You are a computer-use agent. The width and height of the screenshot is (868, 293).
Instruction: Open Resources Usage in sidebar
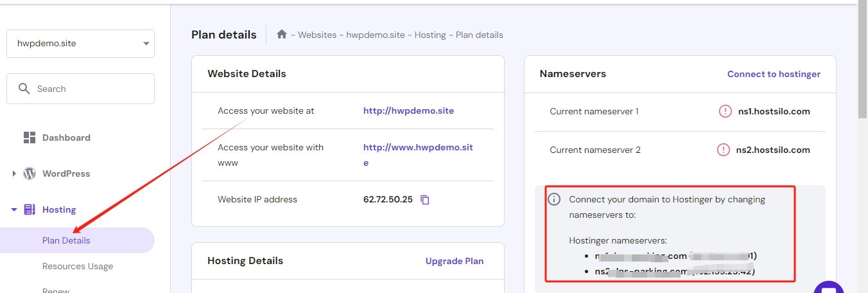[x=78, y=266]
